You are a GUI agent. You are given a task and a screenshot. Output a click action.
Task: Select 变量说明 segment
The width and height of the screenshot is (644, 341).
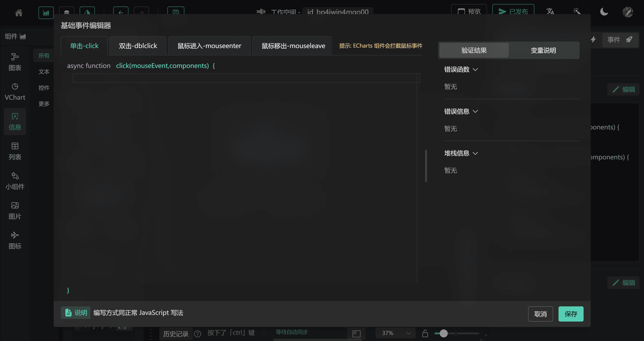pos(543,50)
